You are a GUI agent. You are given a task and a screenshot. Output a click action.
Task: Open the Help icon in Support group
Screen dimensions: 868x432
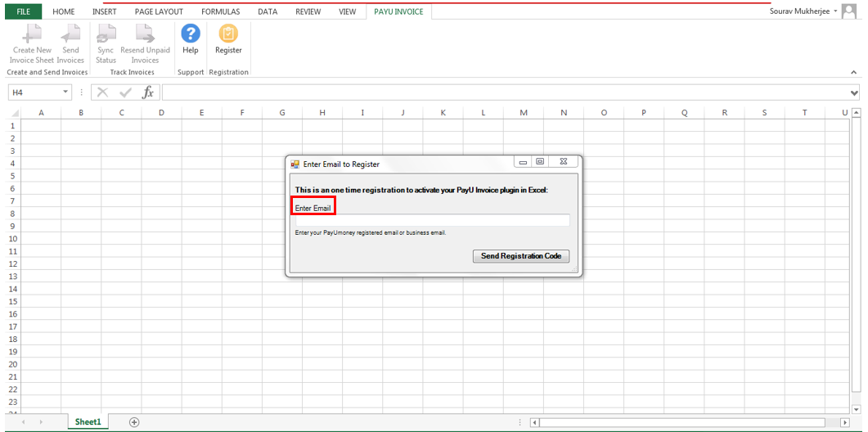point(191,34)
